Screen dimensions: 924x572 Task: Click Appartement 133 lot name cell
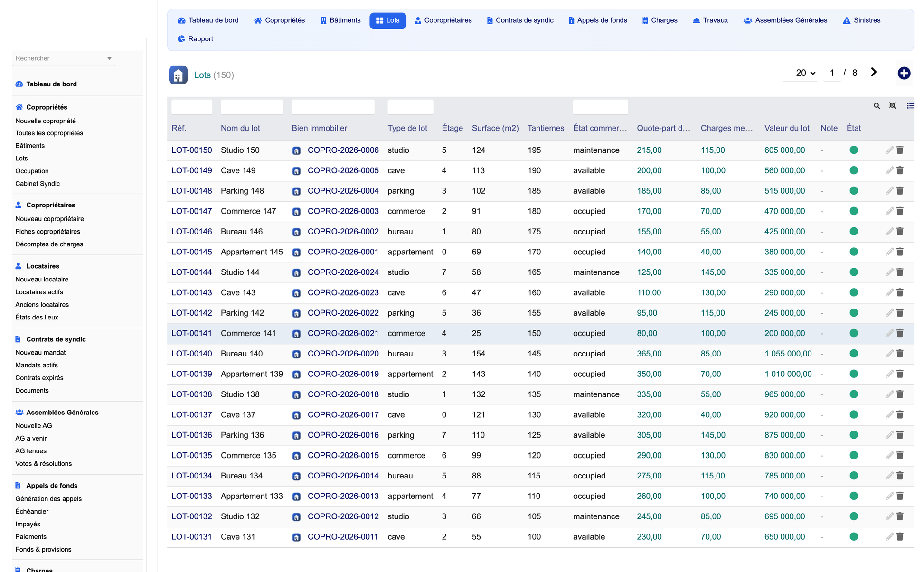tap(252, 496)
